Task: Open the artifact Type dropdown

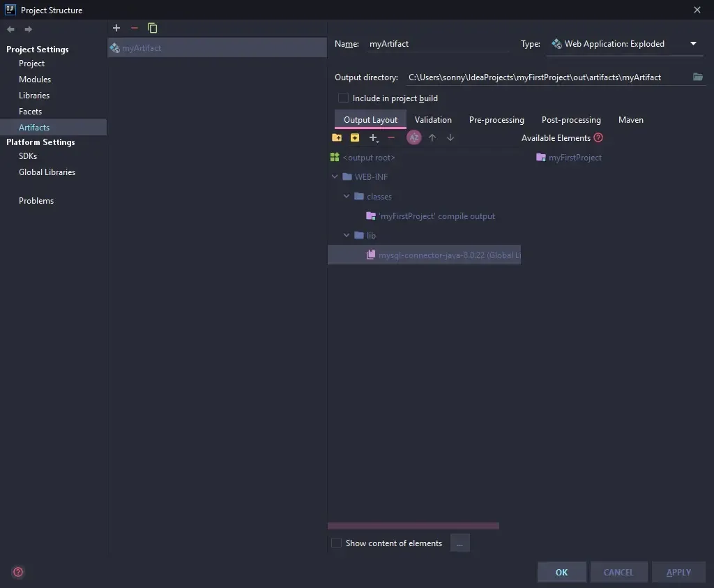Action: point(693,44)
